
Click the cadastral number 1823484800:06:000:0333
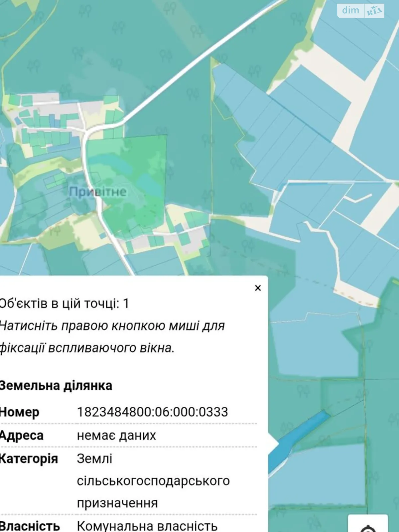pyautogui.click(x=152, y=412)
